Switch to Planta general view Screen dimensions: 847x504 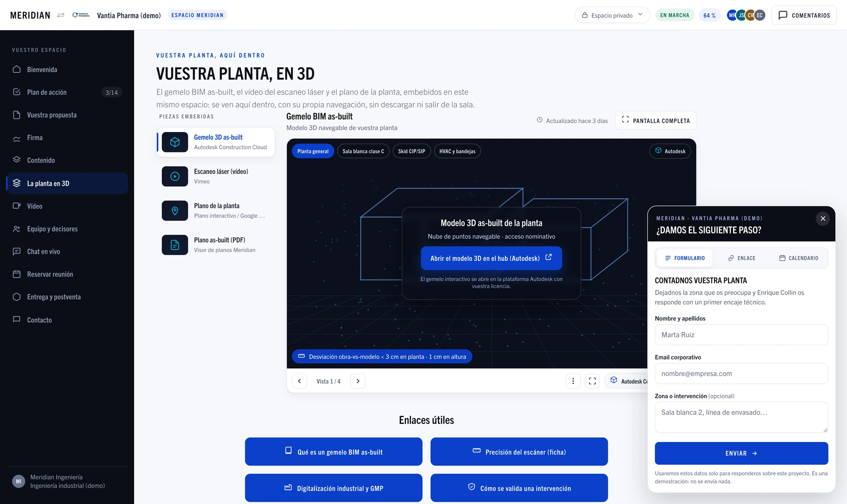click(x=313, y=151)
